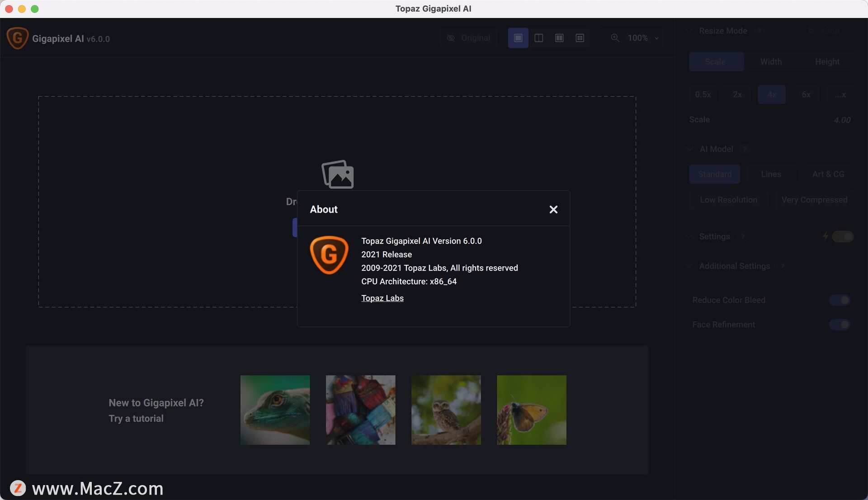Click the Crop tool icon

coord(812,31)
